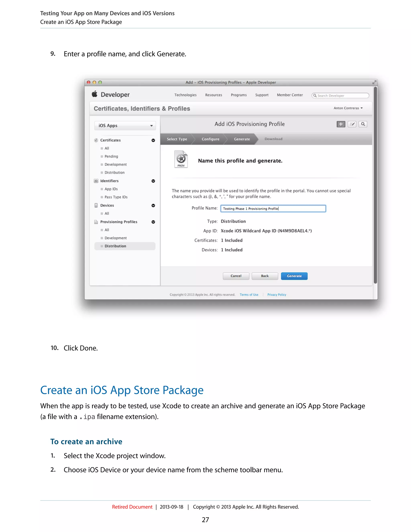Click the Type 'Distribution' value
The height and width of the screenshot is (532, 411).
[x=233, y=221]
